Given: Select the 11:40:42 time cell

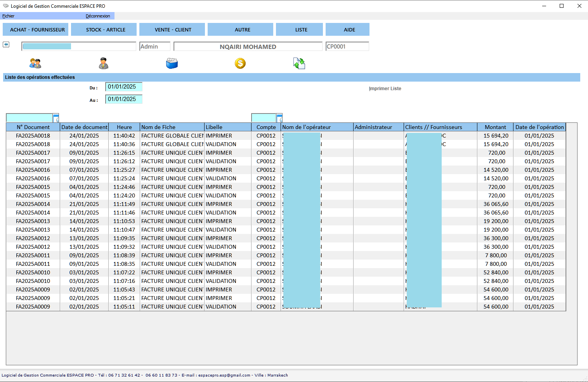Looking at the screenshot, I should pyautogui.click(x=124, y=136).
